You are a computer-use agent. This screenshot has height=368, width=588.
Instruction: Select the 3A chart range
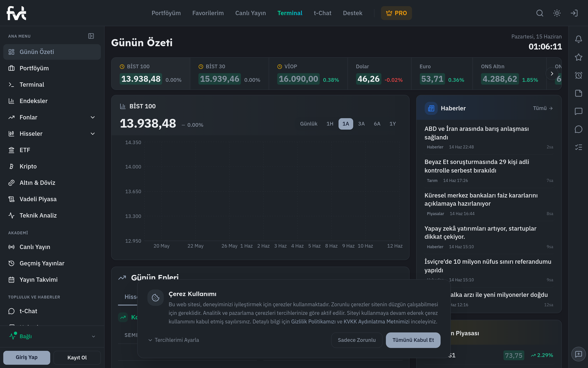point(361,124)
